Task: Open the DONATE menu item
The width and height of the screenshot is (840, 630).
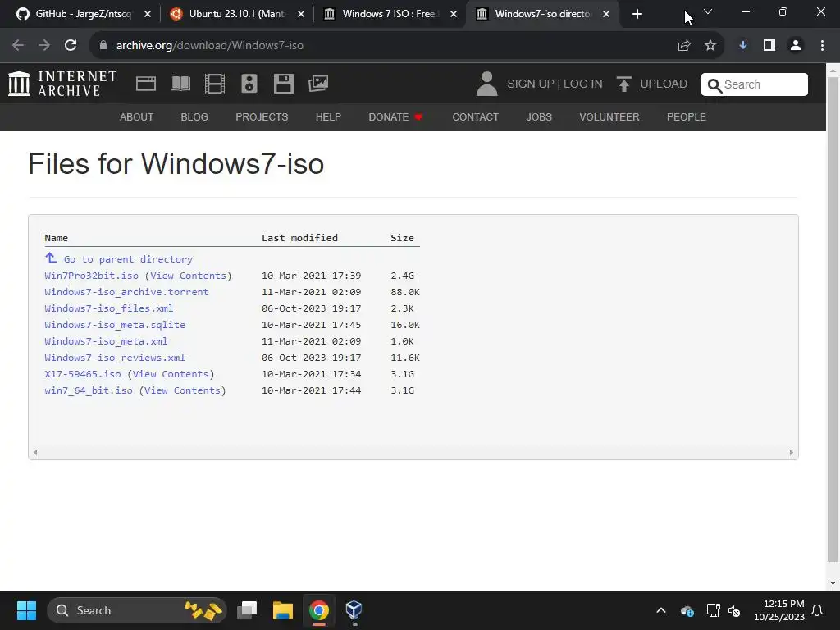Action: (395, 116)
